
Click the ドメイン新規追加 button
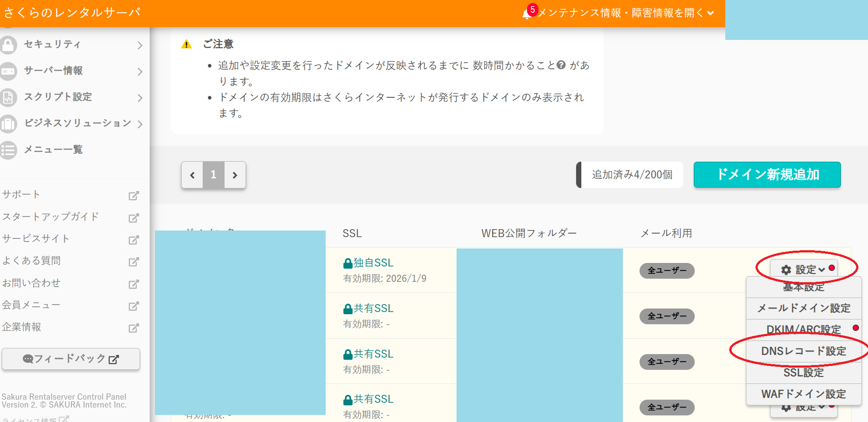[x=767, y=174]
